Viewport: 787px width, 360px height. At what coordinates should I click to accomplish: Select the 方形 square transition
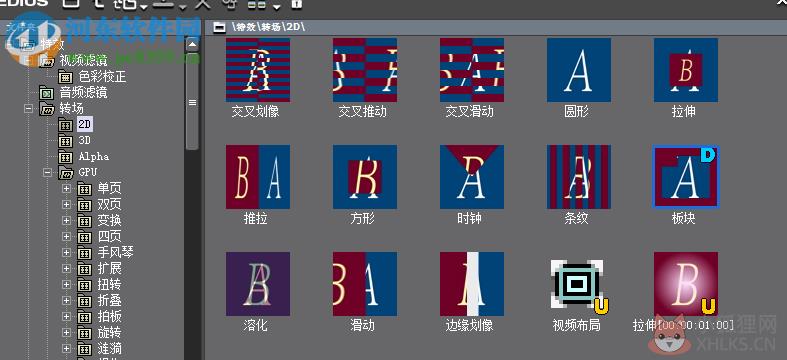(365, 177)
